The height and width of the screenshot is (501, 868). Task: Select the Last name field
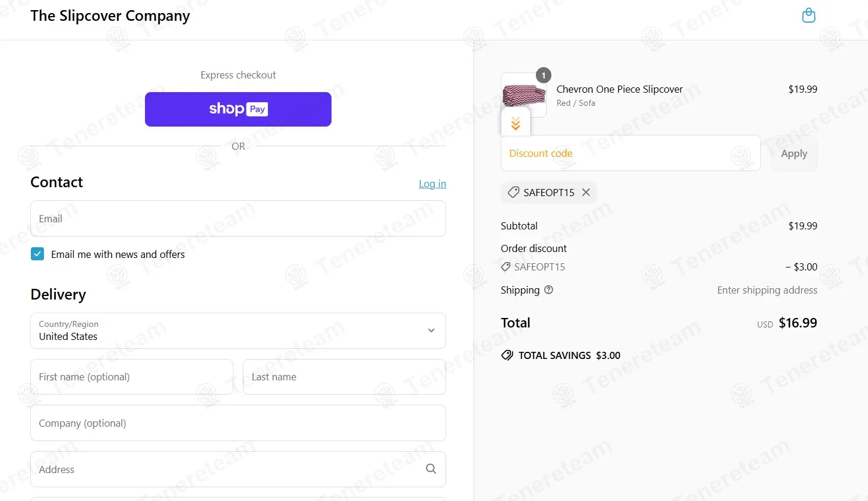[345, 377]
